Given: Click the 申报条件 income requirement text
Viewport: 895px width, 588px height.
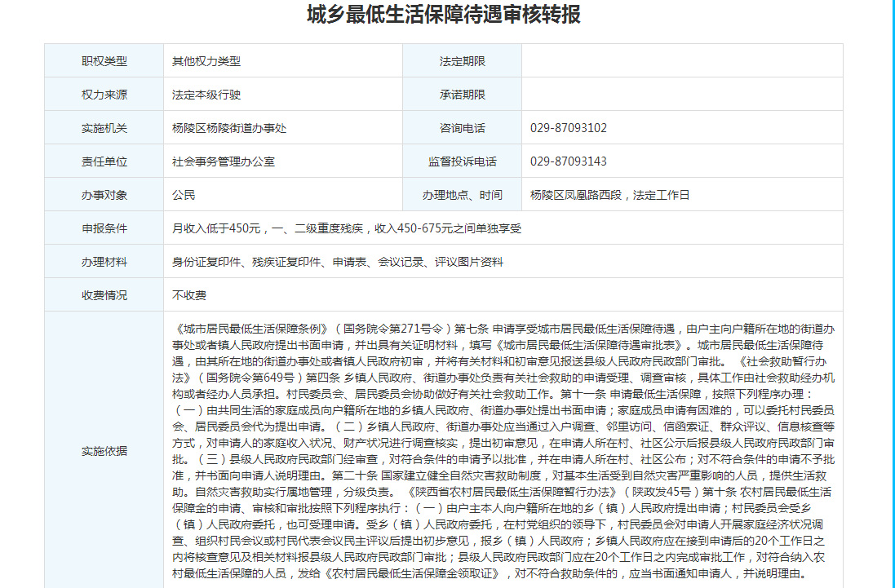Looking at the screenshot, I should pos(347,228).
